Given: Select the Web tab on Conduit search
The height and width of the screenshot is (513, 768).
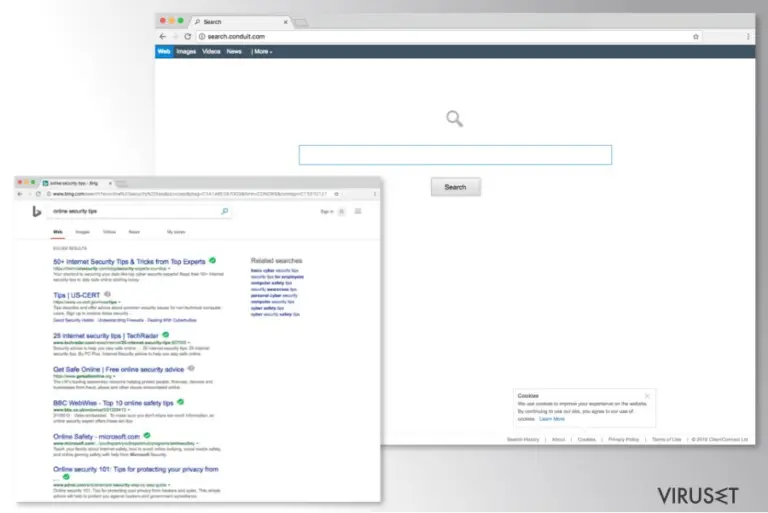Looking at the screenshot, I should [164, 51].
